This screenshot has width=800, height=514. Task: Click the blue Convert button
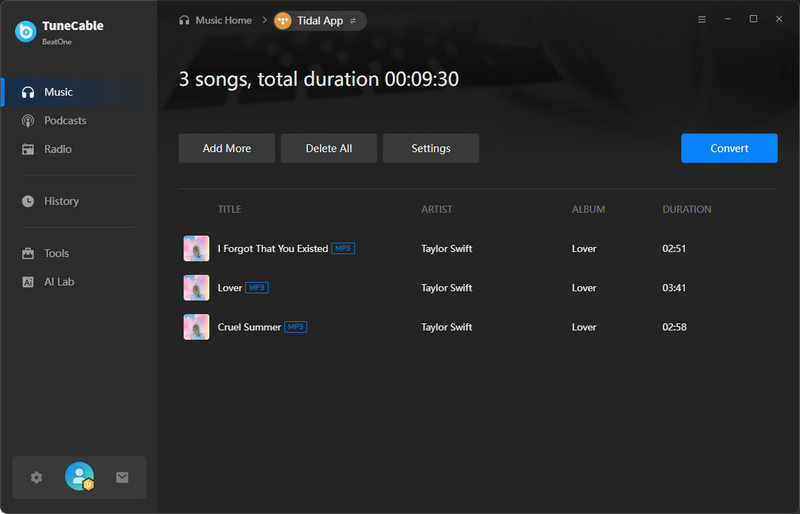[729, 149]
